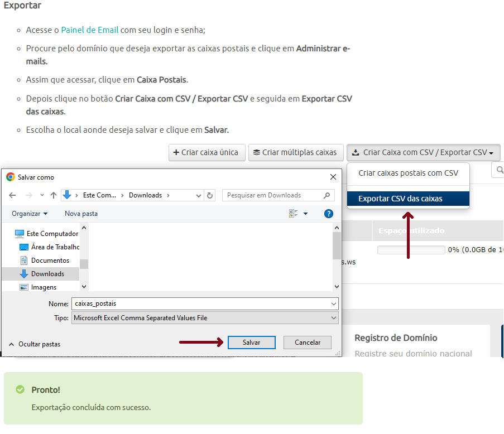Open Área de Trabalho folder
The image size is (504, 434).
point(55,247)
